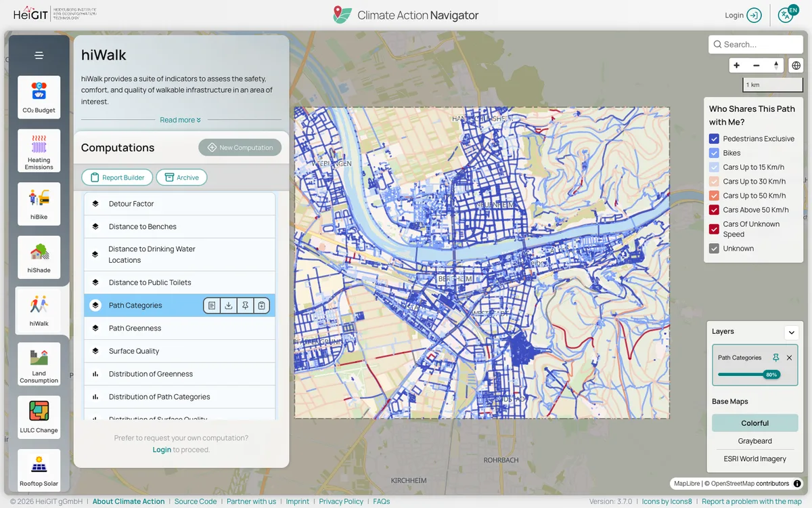Screen dimensions: 812x508
Task: Open the FAQs footer link
Action: coord(382,502)
